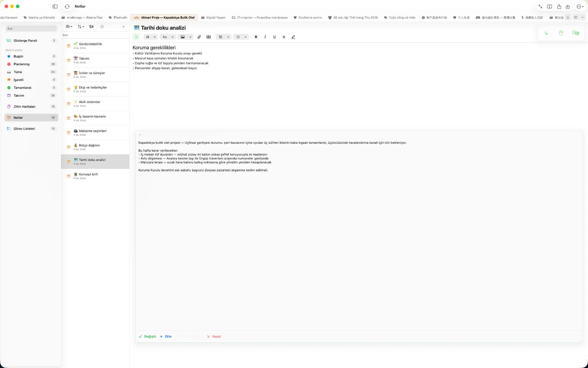This screenshot has width=588, height=368.
Task: Click the translate speech-bubble icon
Action: click(576, 33)
